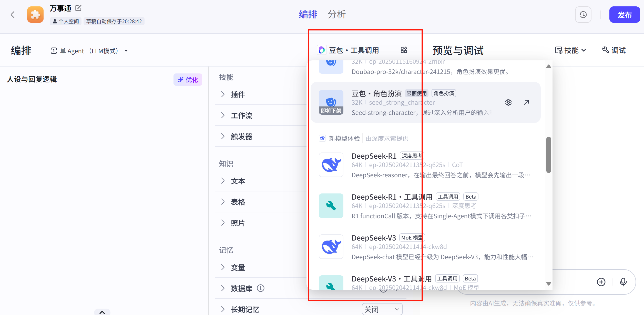Viewport: 644px width, 315px height.
Task: Expand the 插件 section
Action: coord(238,94)
